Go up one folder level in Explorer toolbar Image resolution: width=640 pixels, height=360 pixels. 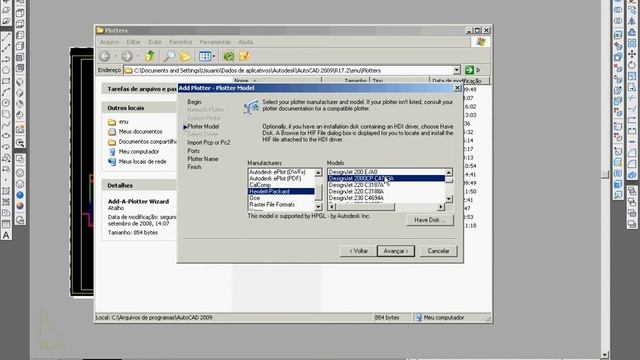point(150,56)
